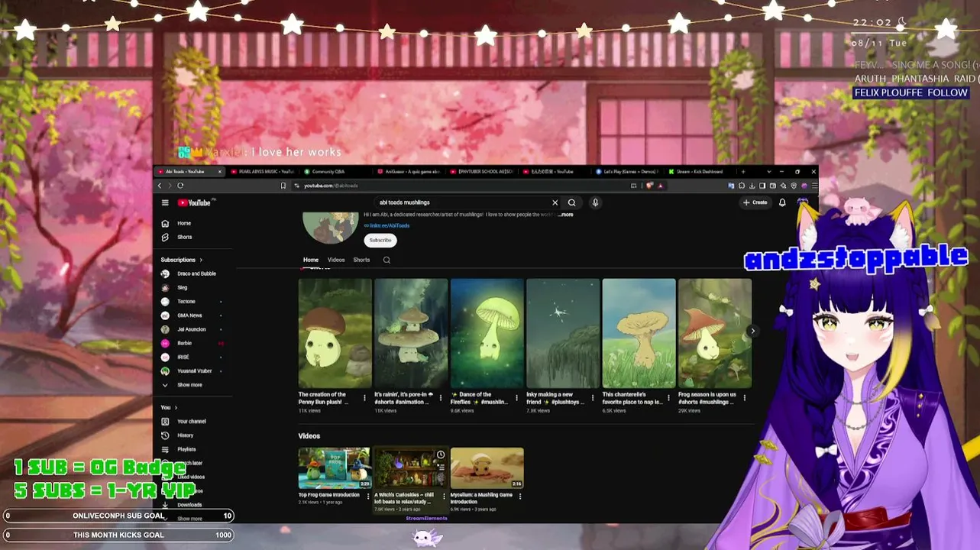Switch to the channel Videos tab
The width and height of the screenshot is (980, 550).
point(336,260)
